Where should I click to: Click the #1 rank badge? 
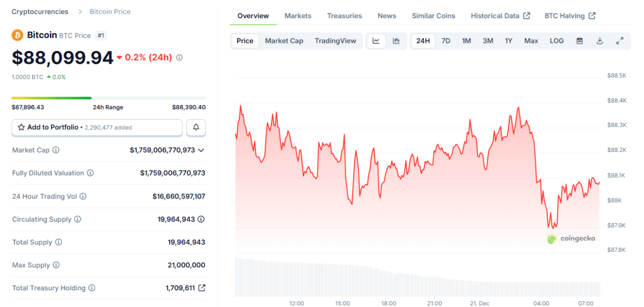[100, 35]
